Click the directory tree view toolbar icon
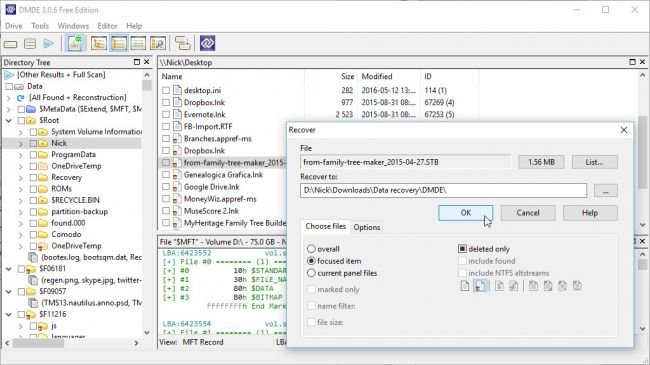 click(99, 43)
